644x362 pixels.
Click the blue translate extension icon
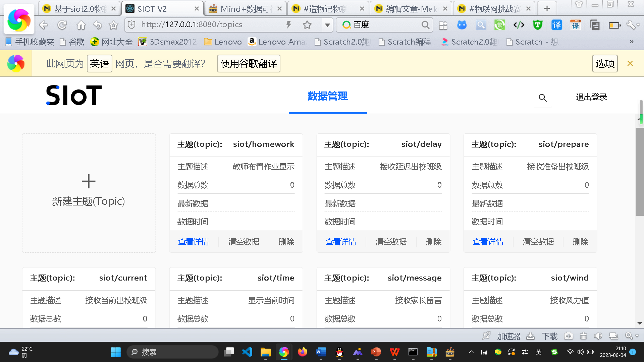point(556,25)
